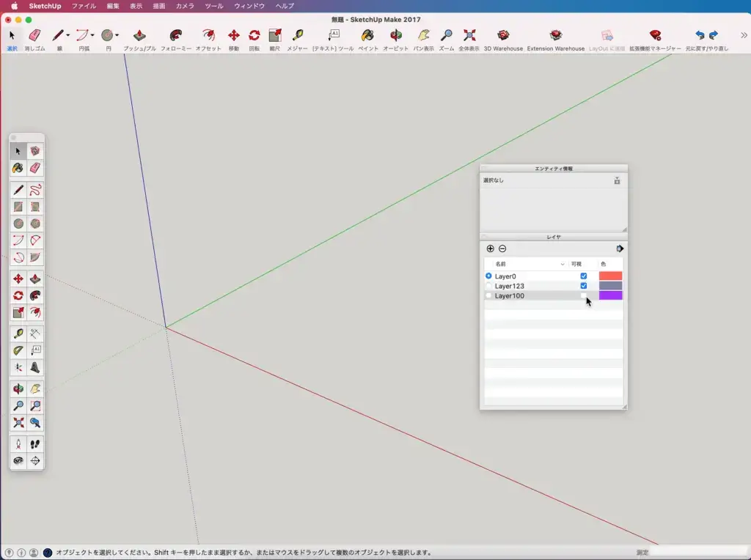Pick the Line tool in top toolbar
The width and height of the screenshot is (751, 560).
[x=57, y=35]
